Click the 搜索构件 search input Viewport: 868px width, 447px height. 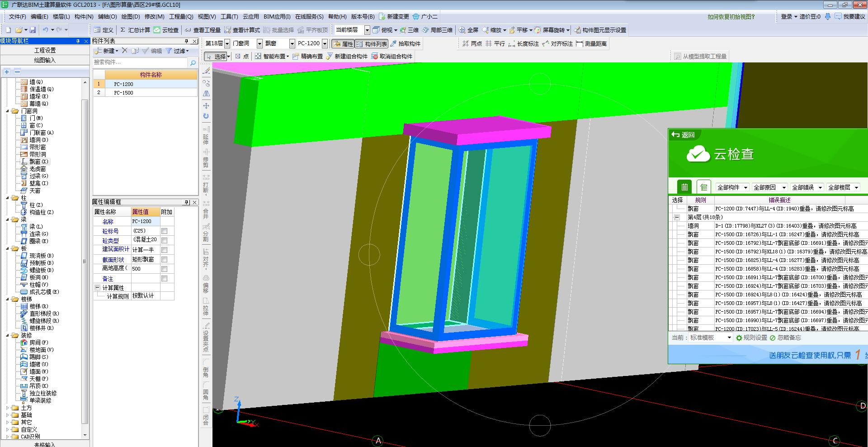tap(141, 62)
